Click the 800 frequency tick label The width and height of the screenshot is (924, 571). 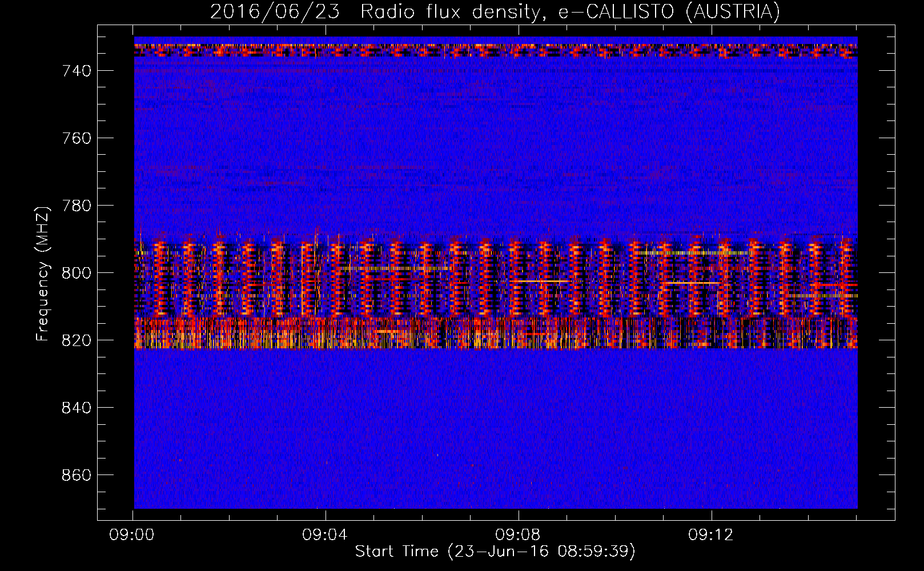point(77,273)
